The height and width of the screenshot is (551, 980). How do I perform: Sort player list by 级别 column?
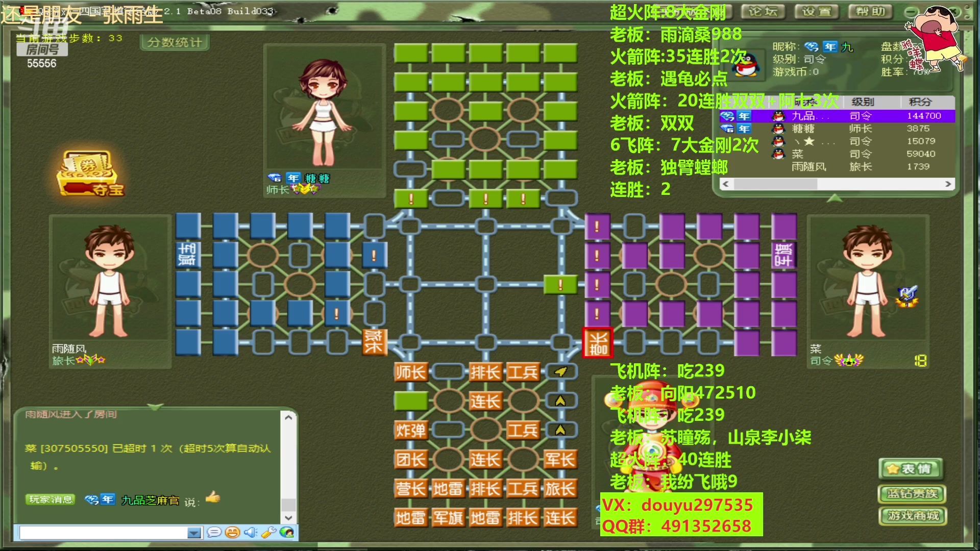point(863,102)
